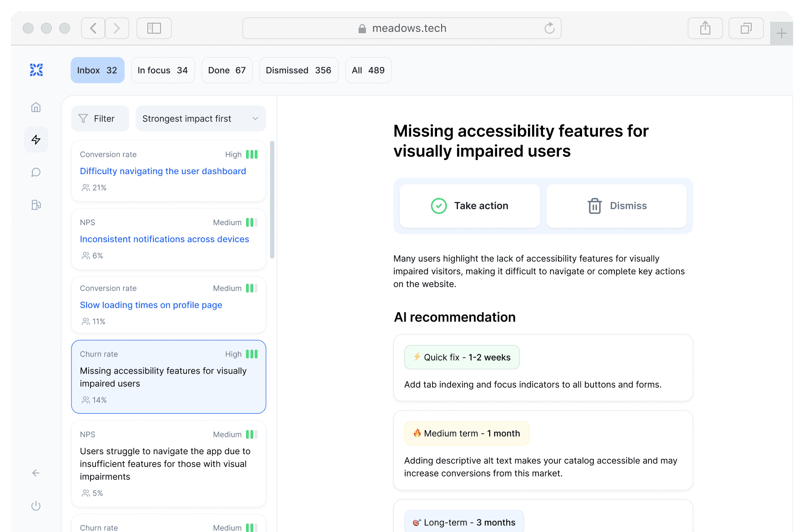Toggle the browser sidebar panel button
This screenshot has height=532, width=804.
[154, 28]
